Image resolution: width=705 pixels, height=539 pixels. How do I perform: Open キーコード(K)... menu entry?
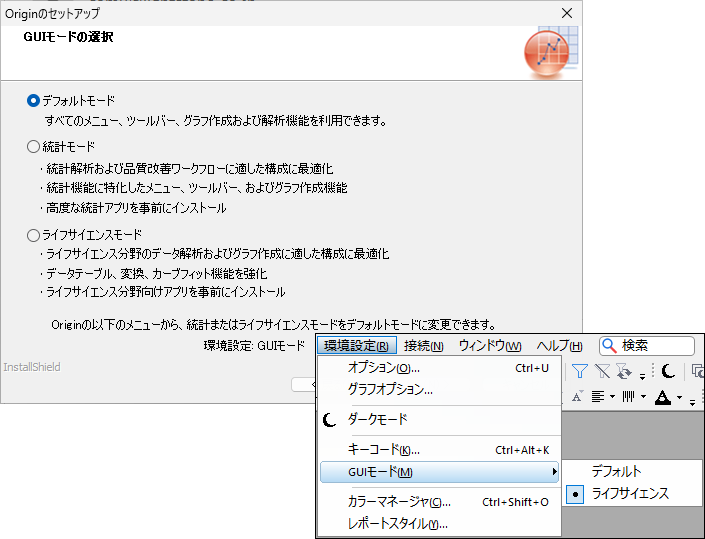pos(440,450)
